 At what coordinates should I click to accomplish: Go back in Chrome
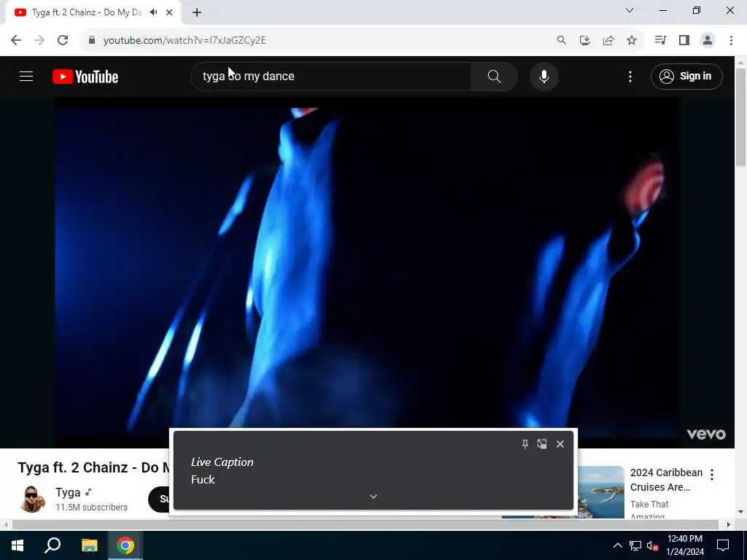[x=16, y=40]
